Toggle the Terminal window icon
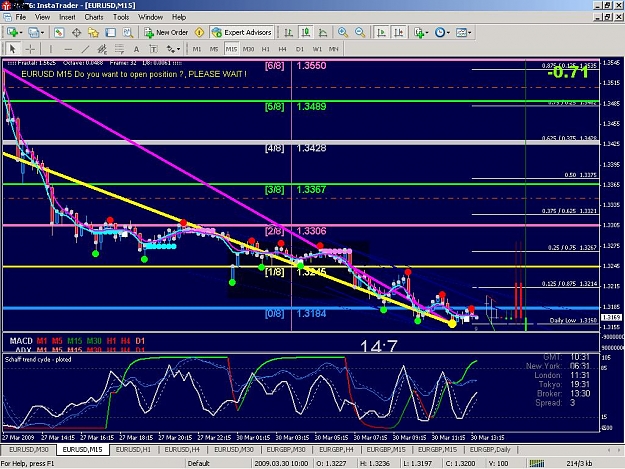The height and width of the screenshot is (469, 625). (110, 33)
